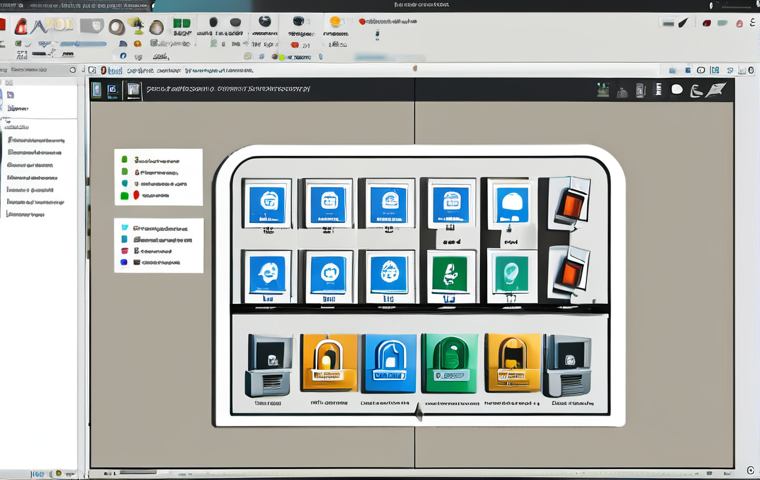Select the third blue tile in the second row

pos(389,275)
